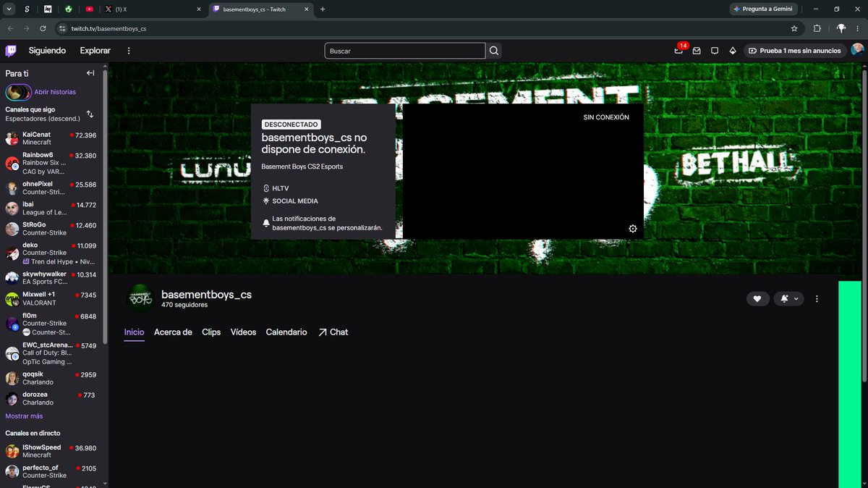The image size is (868, 488).
Task: Open Abrir historias stories link
Action: [x=55, y=92]
